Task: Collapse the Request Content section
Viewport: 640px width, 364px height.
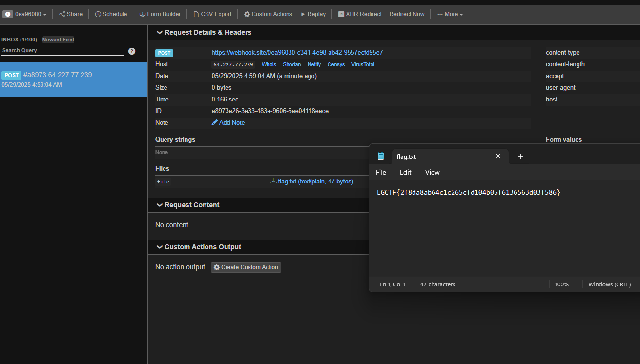Action: [x=188, y=205]
